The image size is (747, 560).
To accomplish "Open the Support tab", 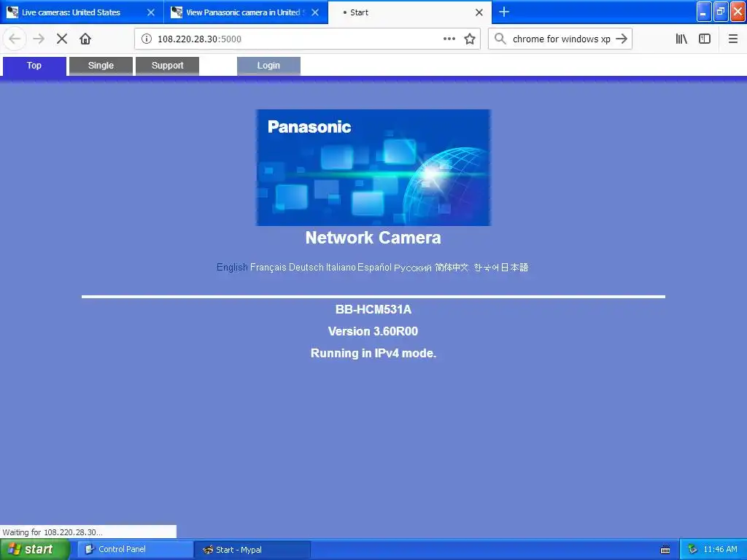I will [167, 66].
